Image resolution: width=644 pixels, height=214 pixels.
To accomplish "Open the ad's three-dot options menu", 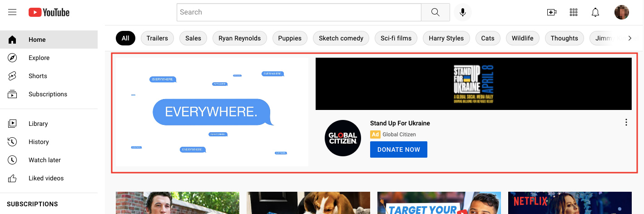I will click(x=626, y=122).
